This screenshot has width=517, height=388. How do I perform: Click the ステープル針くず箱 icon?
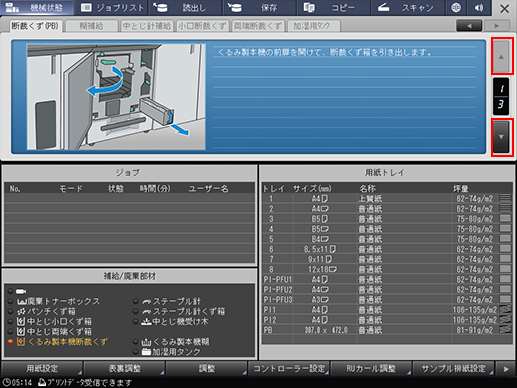click(x=147, y=312)
